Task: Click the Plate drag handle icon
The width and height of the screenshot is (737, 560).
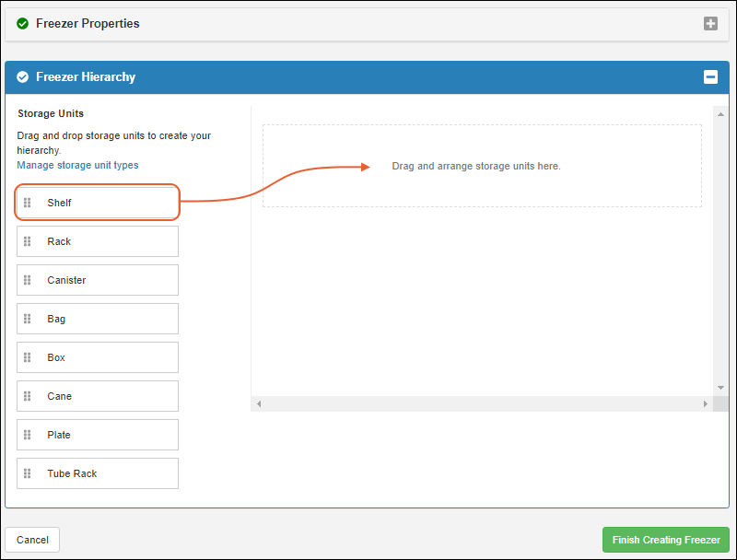Action: [x=28, y=435]
